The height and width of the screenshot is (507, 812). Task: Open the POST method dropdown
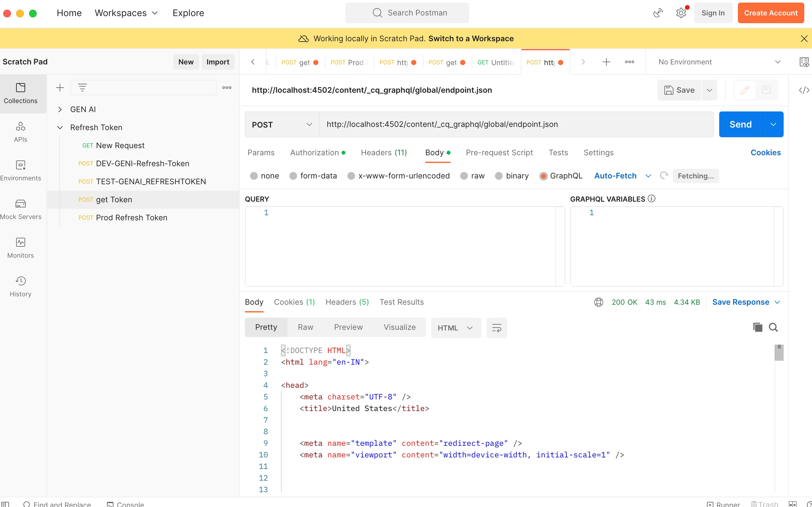point(282,125)
